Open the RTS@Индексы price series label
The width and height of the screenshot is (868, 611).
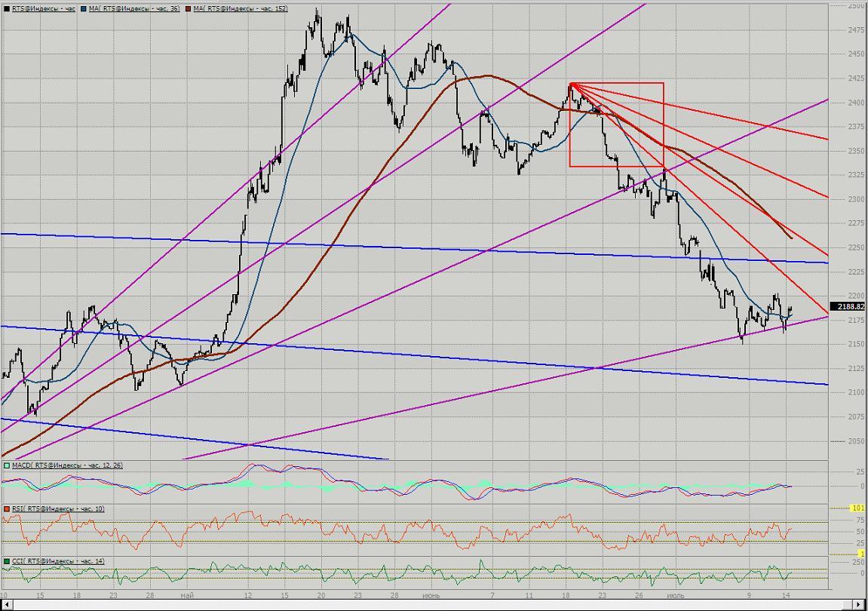(43, 8)
